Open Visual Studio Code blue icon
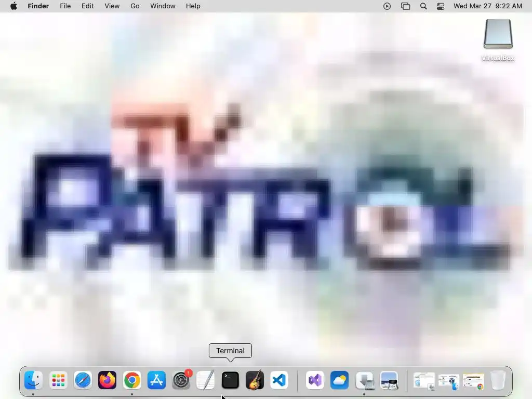Viewport: 532px width, 399px height. pyautogui.click(x=279, y=380)
